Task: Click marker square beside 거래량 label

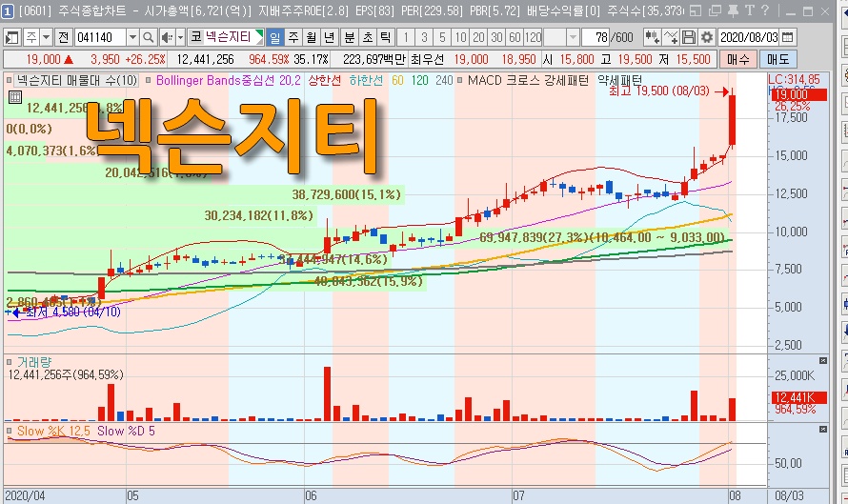Action: (10, 362)
